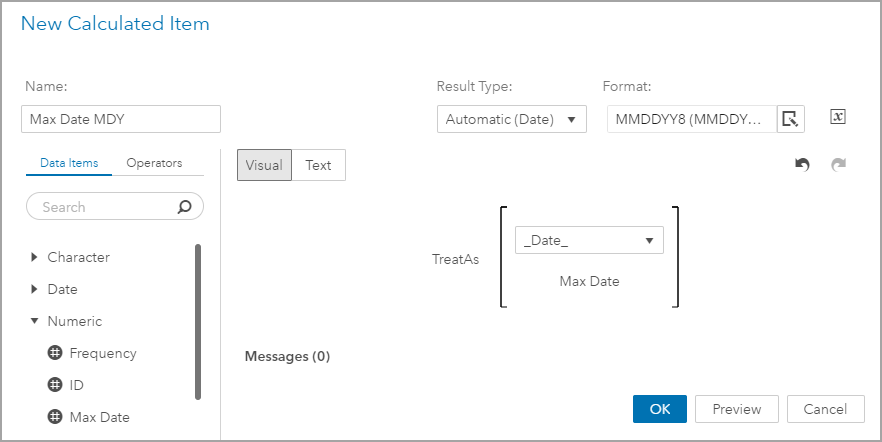Click the Preview button
The width and height of the screenshot is (882, 442).
pos(737,409)
